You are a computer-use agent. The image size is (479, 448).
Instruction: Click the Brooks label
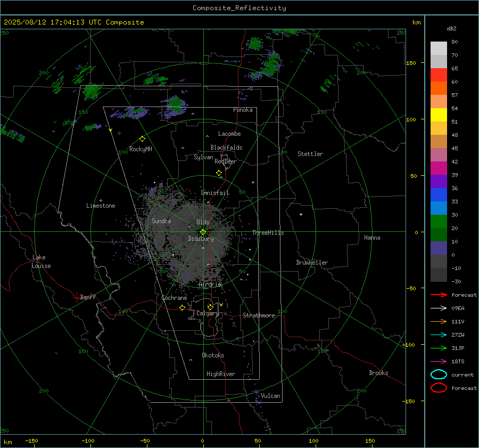pos(378,373)
